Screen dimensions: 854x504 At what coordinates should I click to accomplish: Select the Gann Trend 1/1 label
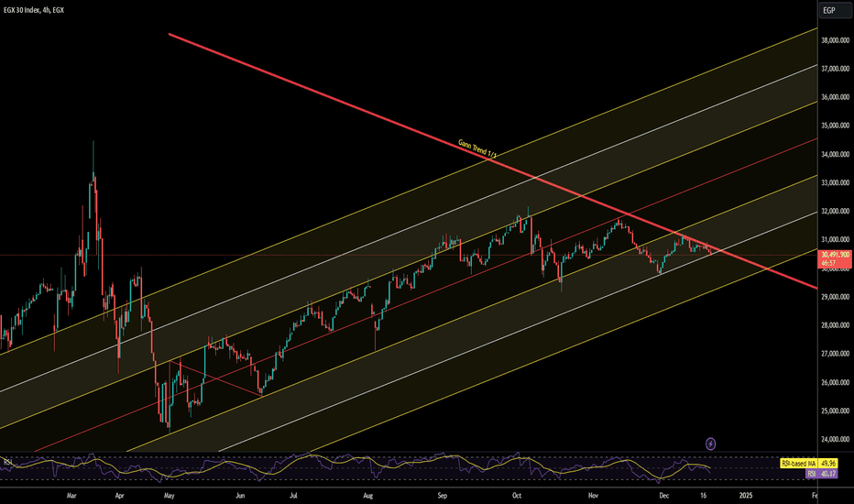[477, 148]
